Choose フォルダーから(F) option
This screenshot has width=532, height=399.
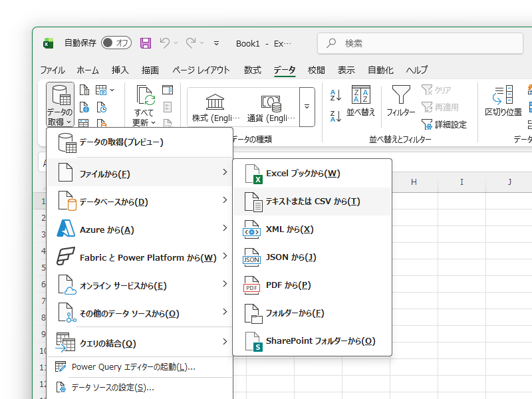pyautogui.click(x=313, y=313)
